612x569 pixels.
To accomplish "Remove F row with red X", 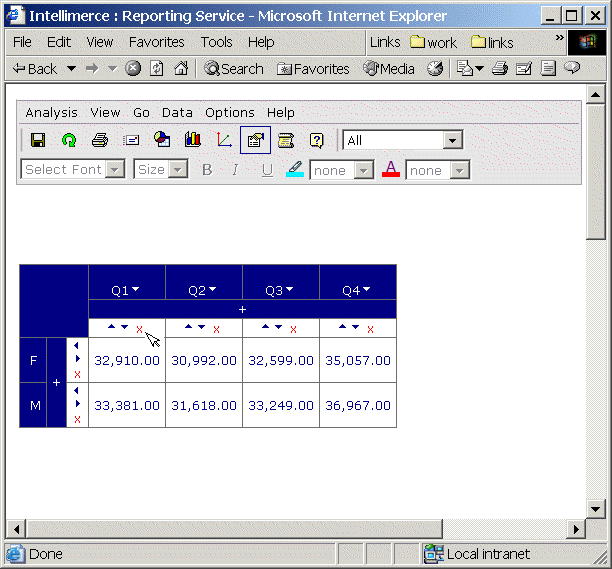I will (x=77, y=375).
